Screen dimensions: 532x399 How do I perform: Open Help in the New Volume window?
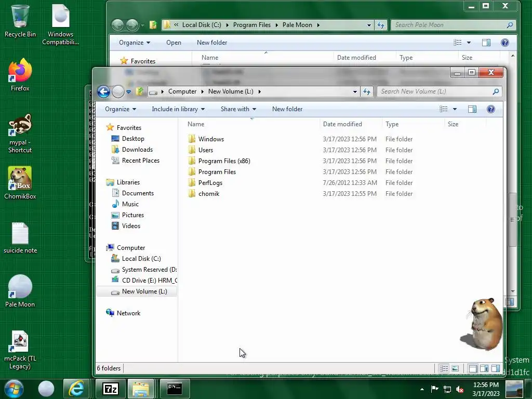coord(490,109)
